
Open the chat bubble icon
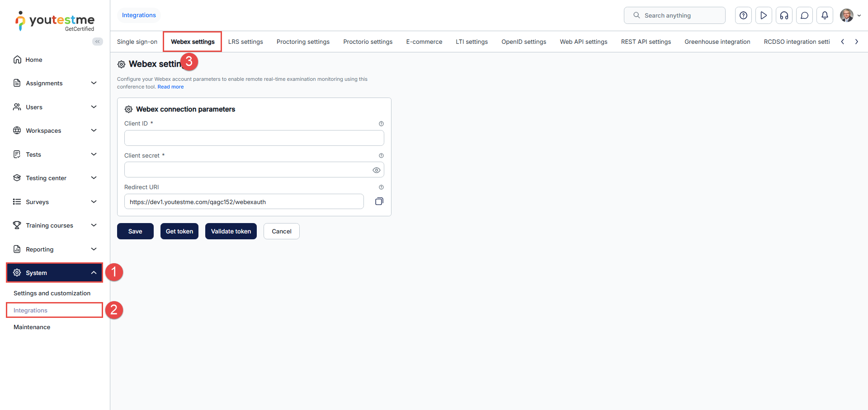[804, 15]
